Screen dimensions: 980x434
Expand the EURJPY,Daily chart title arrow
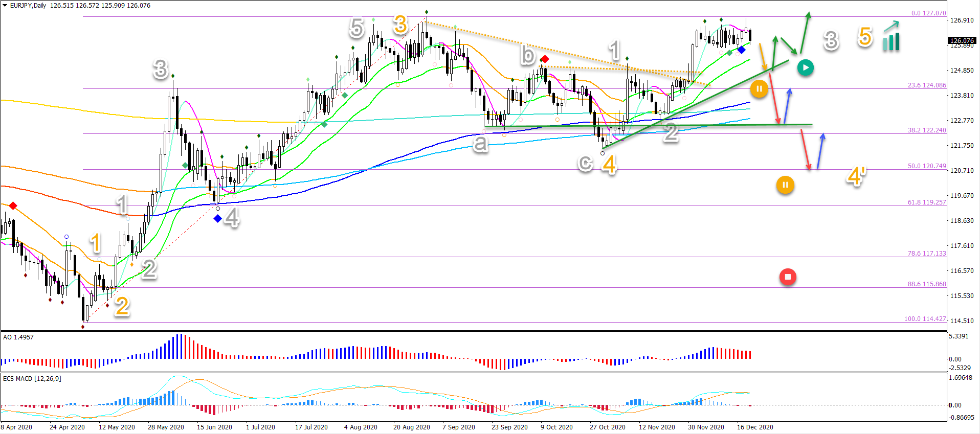5,6
